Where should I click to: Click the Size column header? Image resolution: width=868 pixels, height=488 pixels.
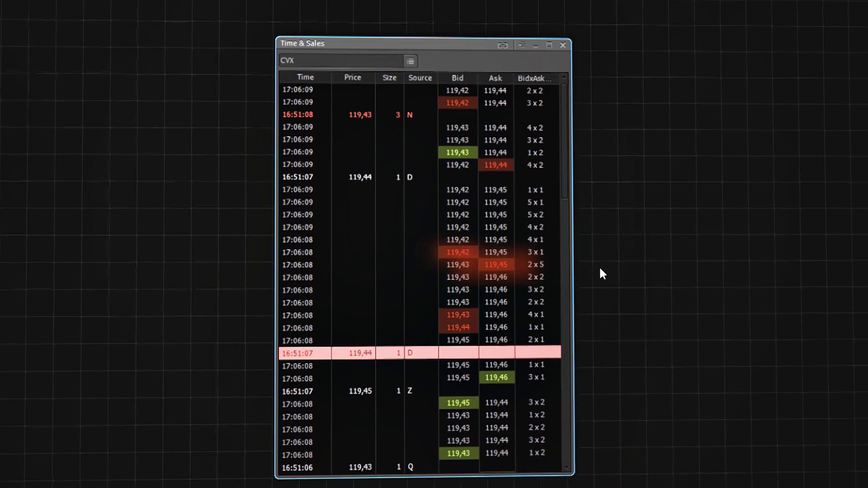point(389,78)
